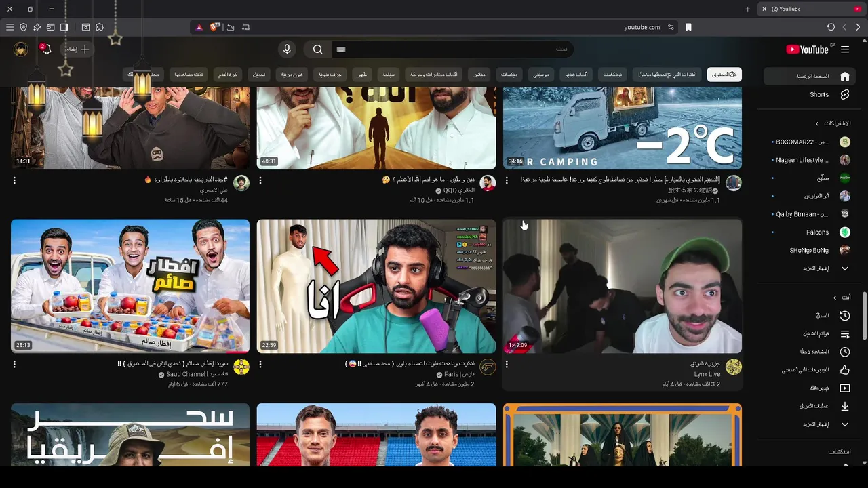Viewport: 868px width, 488px height.
Task: Open the browser main menu icon
Action: click(x=9, y=27)
